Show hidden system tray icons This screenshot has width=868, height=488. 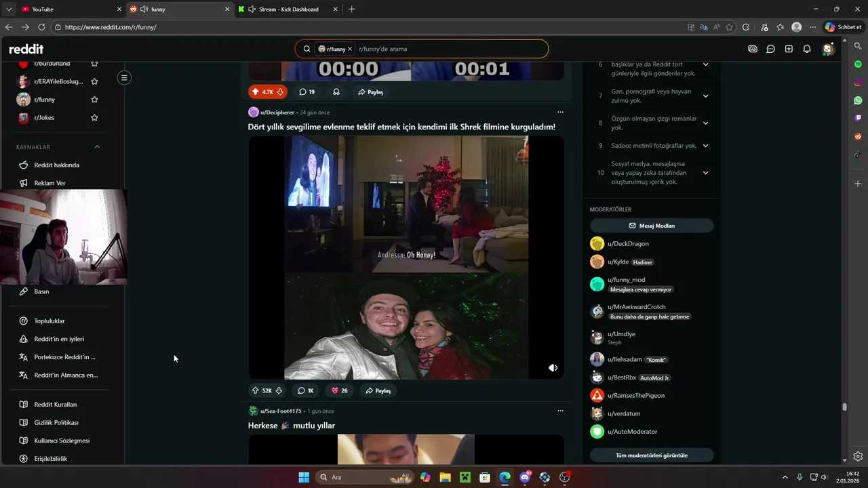pos(785,477)
